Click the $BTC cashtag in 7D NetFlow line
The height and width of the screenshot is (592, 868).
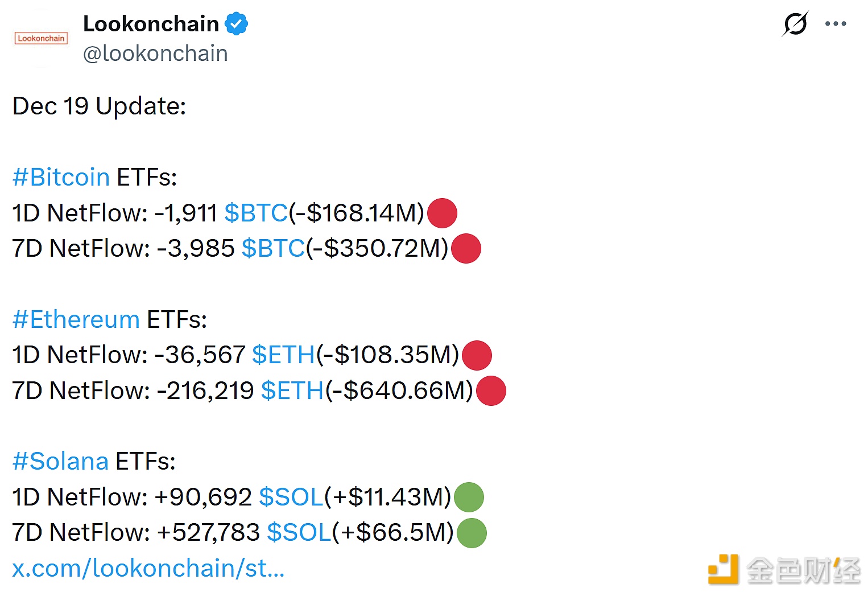pos(273,248)
